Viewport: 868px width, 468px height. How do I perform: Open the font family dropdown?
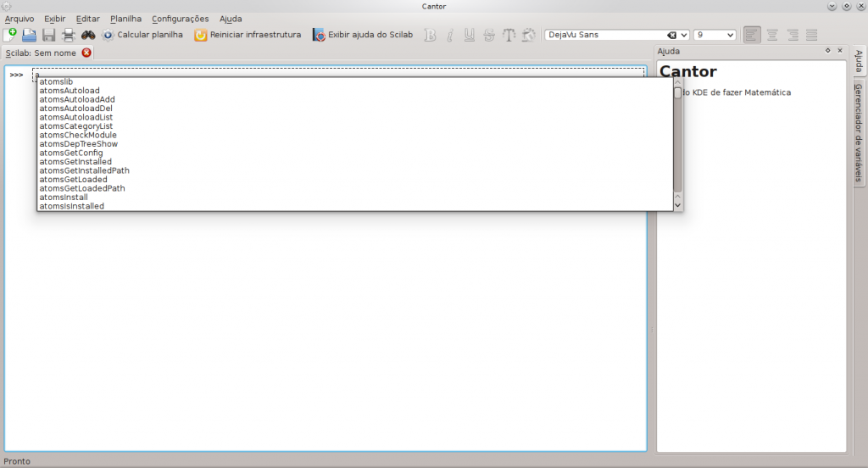(x=684, y=35)
